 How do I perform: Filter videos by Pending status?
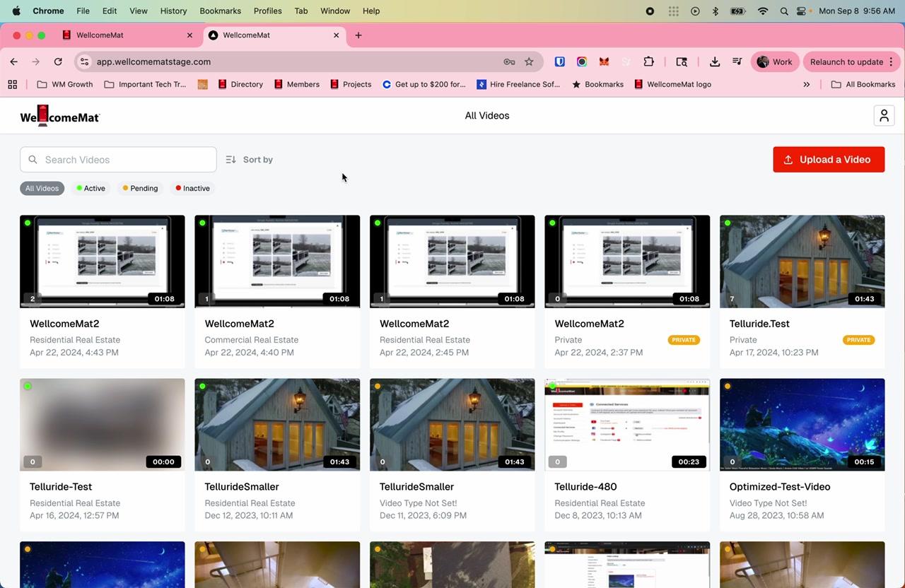pyautogui.click(x=140, y=188)
